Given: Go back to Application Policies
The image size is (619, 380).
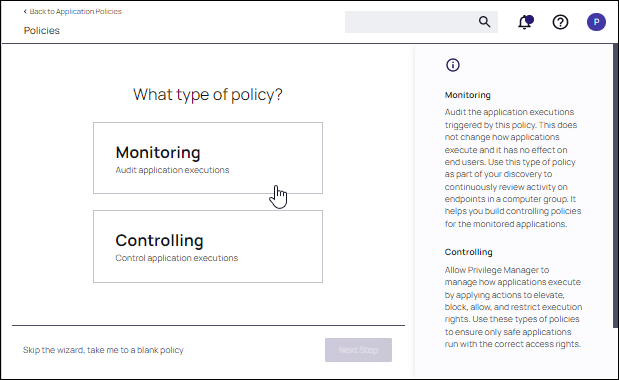Looking at the screenshot, I should click(73, 11).
